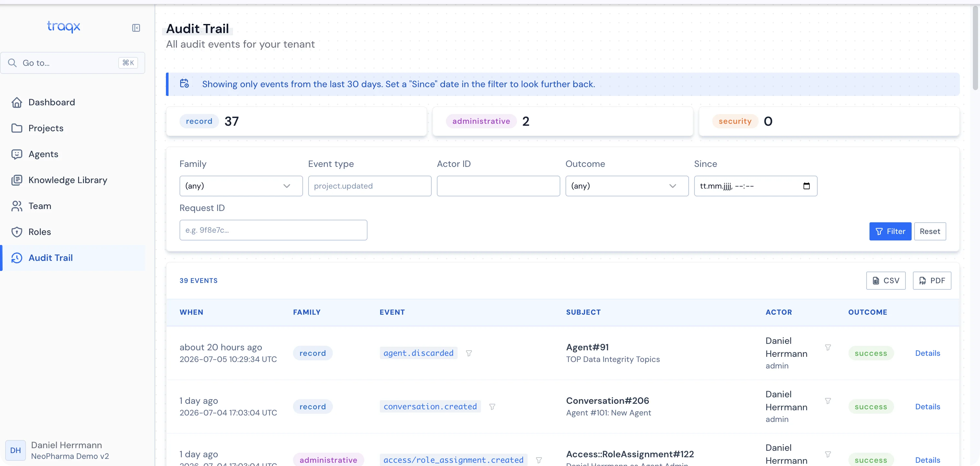Image resolution: width=980 pixels, height=466 pixels.
Task: Apply filters with Filter button
Action: click(890, 231)
